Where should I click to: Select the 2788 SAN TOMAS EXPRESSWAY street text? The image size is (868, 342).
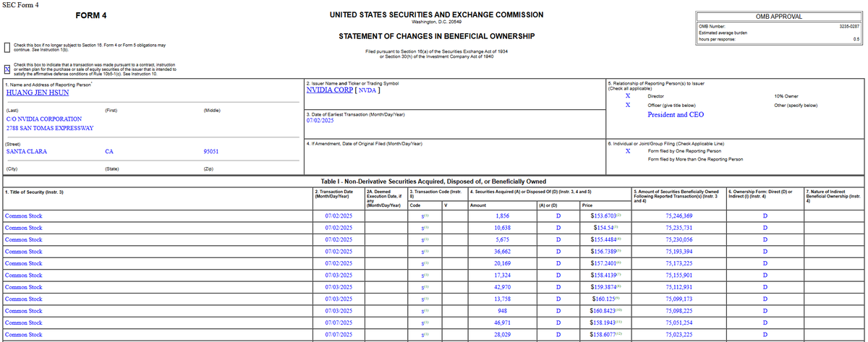point(50,129)
